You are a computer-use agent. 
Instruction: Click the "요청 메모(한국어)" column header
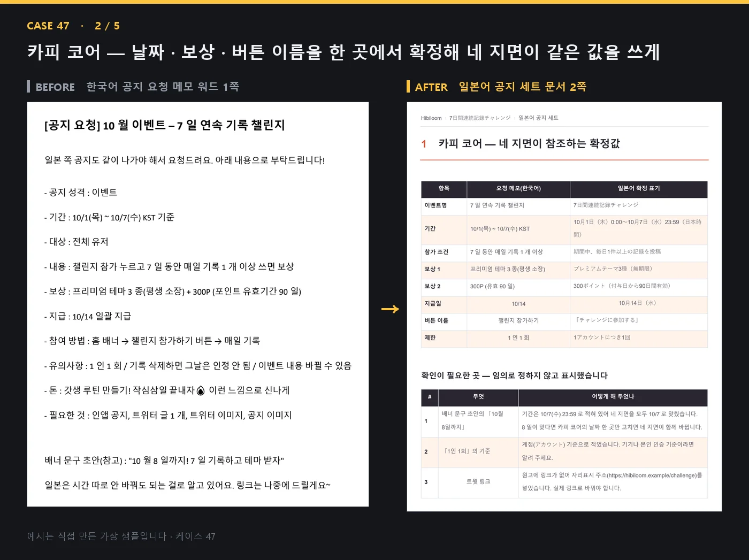click(x=518, y=188)
